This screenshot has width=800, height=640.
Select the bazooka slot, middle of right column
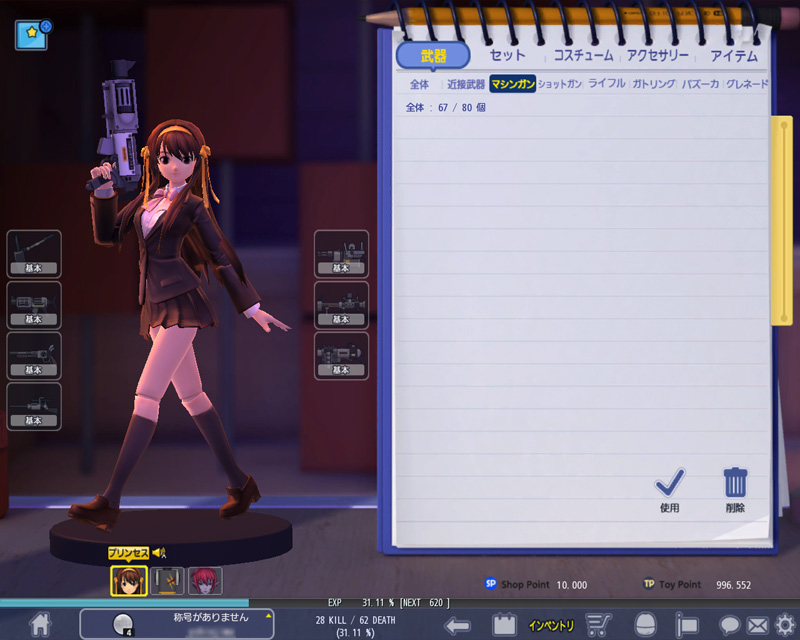[341, 305]
